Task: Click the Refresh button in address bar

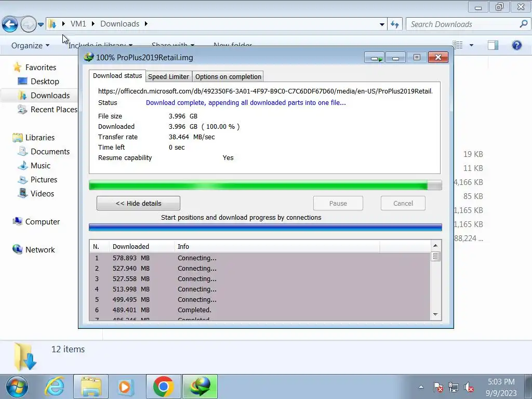Action: click(x=395, y=24)
